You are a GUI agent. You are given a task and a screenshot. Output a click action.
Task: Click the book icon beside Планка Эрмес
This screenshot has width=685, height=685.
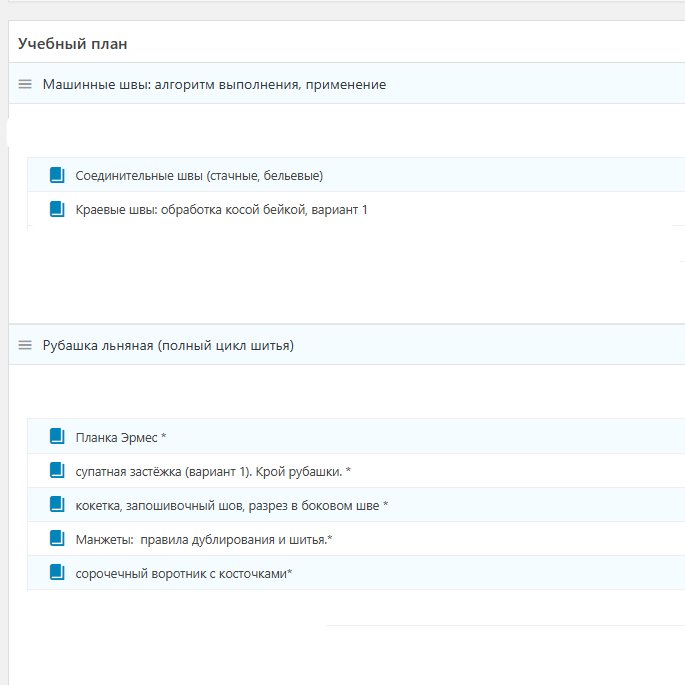57,436
